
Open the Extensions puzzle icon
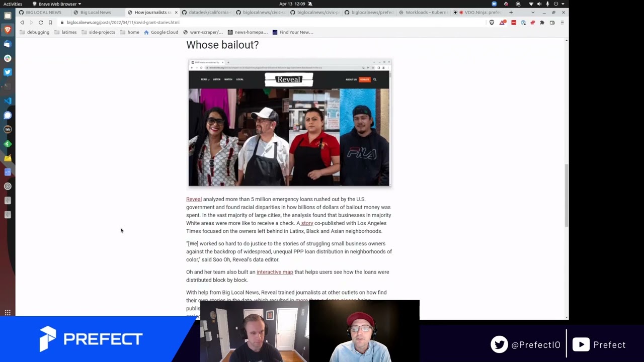(542, 23)
